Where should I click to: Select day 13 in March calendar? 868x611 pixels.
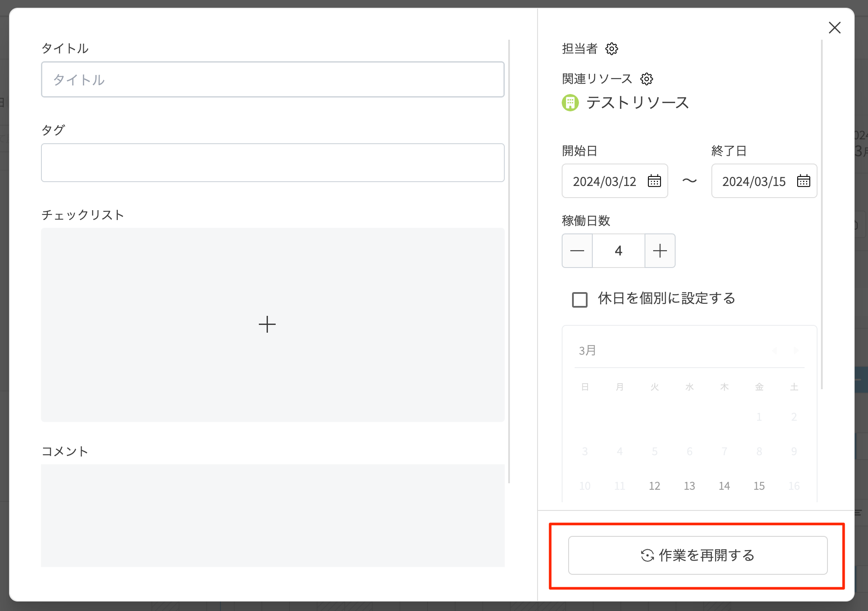tap(689, 486)
